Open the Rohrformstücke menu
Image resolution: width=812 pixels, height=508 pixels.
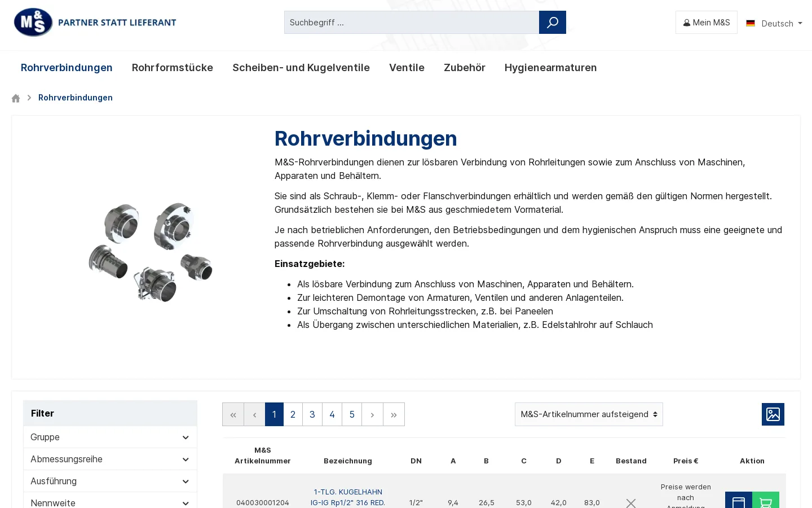(x=173, y=68)
